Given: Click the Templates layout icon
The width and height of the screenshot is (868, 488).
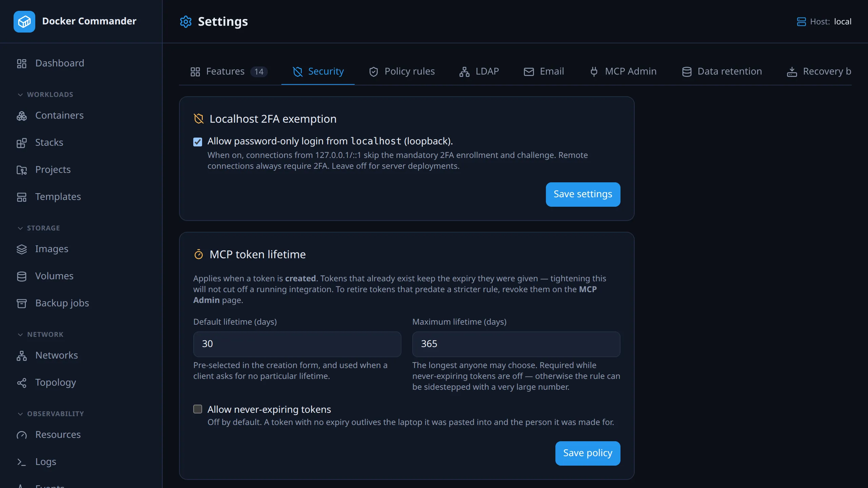Looking at the screenshot, I should pos(22,197).
